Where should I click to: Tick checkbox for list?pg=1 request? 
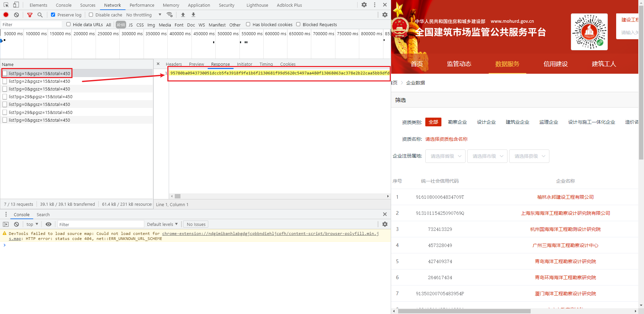click(x=5, y=73)
